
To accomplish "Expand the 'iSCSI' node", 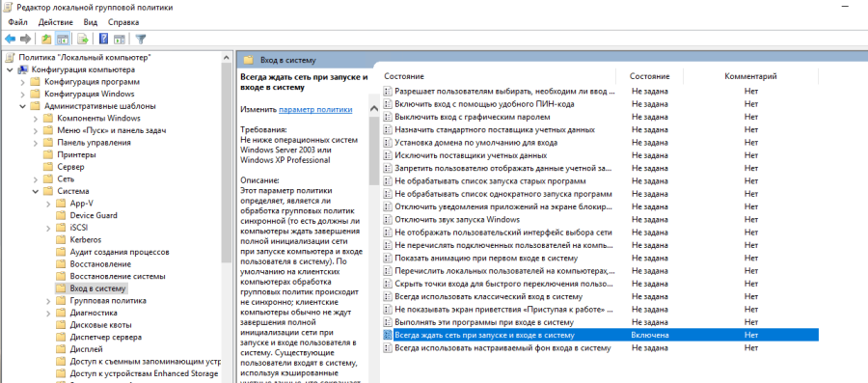I will (x=48, y=228).
